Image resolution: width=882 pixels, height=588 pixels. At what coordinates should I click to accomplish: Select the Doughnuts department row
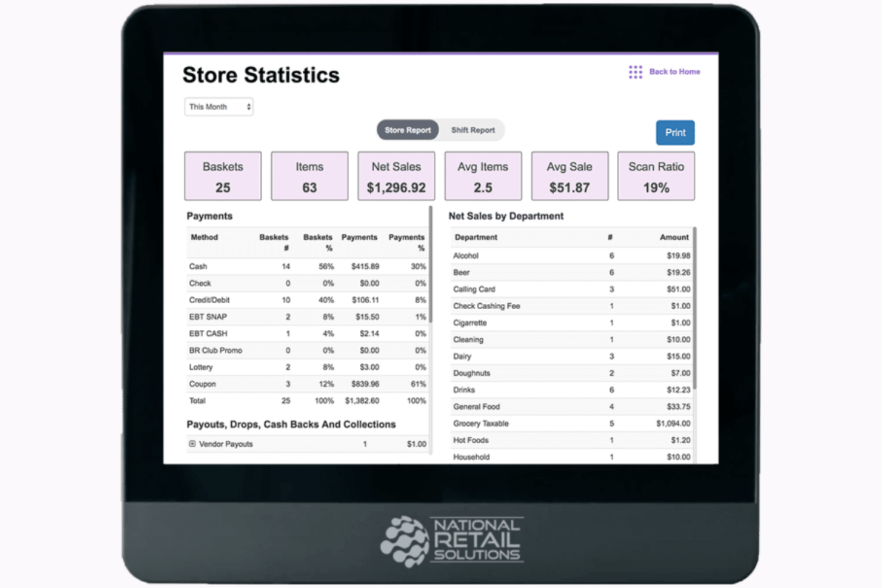[x=572, y=373]
